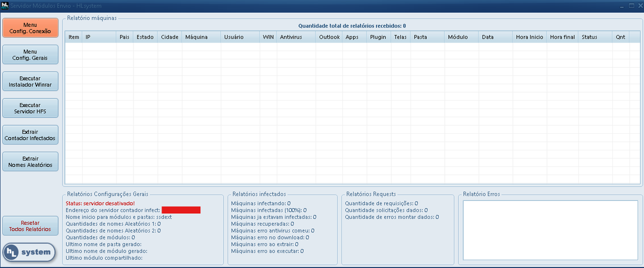The image size is (644, 268).
Task: Click Resetar Todos Relatórios
Action: point(30,226)
